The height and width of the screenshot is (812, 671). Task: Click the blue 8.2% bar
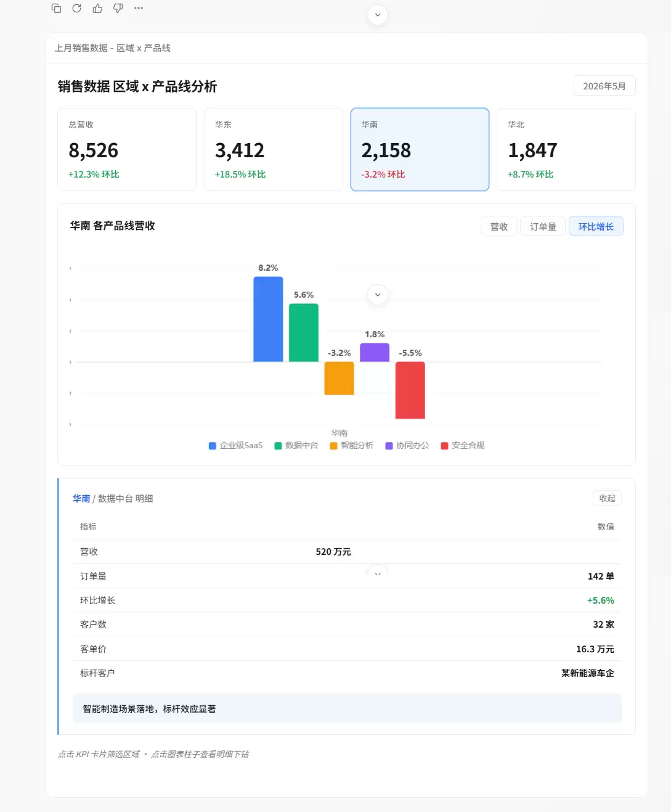tap(268, 319)
